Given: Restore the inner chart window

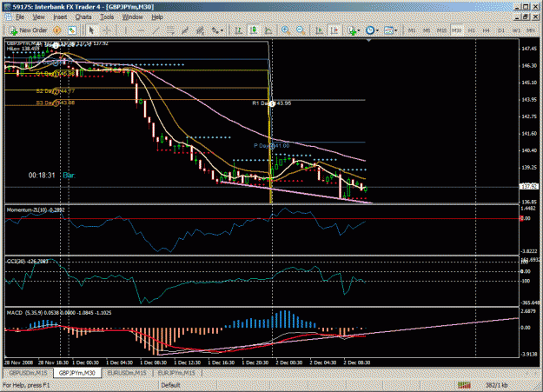Looking at the screenshot, I should pos(526,17).
